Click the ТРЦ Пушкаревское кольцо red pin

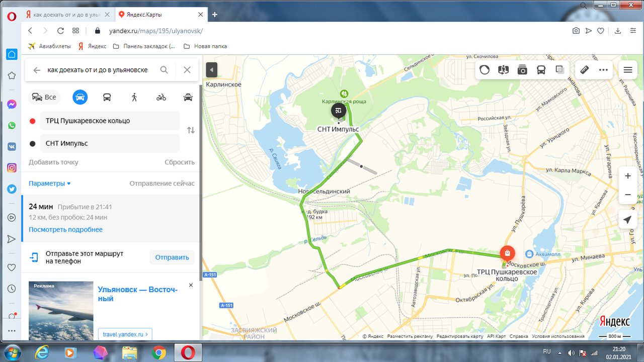(x=507, y=253)
